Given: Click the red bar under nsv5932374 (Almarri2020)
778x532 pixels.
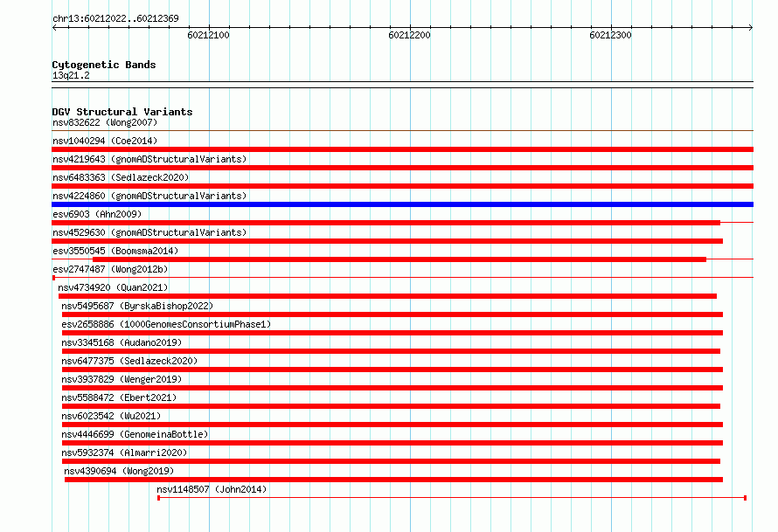Looking at the screenshot, I should (391, 461).
